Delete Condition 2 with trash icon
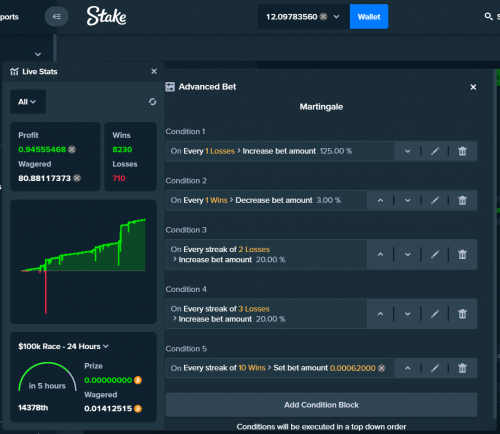Image resolution: width=500 pixels, height=434 pixels. pos(462,200)
